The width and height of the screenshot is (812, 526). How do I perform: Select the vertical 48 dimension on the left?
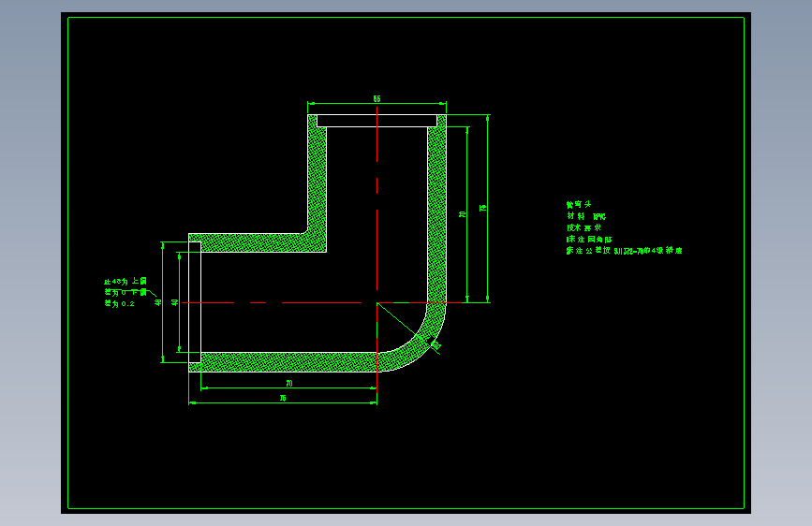click(x=158, y=302)
